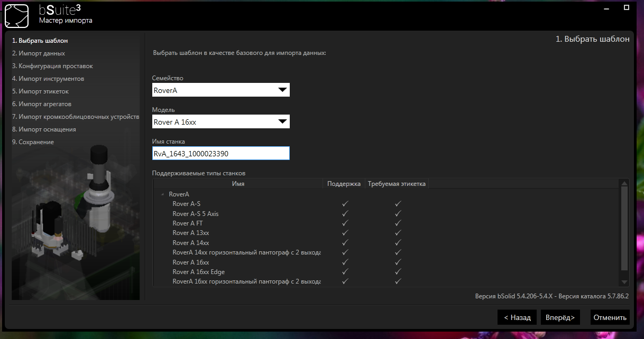Select the Rover A FT row
Image resolution: width=644 pixels, height=339 pixels.
pyautogui.click(x=386, y=223)
